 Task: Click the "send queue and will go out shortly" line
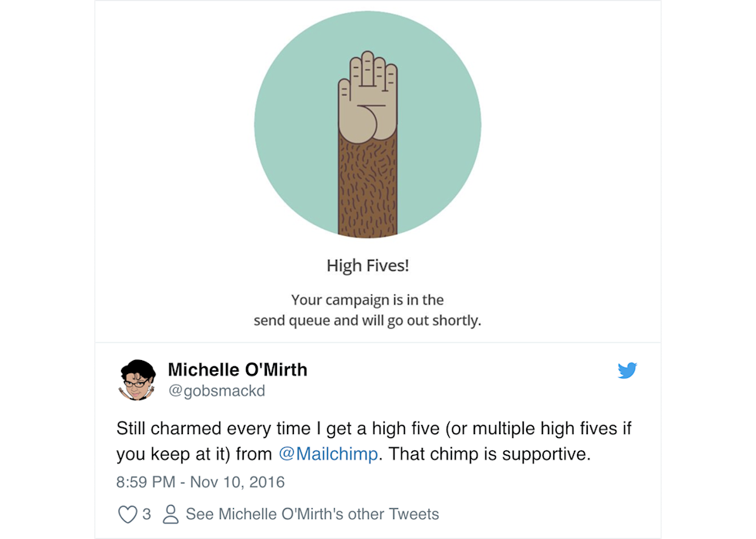tap(367, 320)
